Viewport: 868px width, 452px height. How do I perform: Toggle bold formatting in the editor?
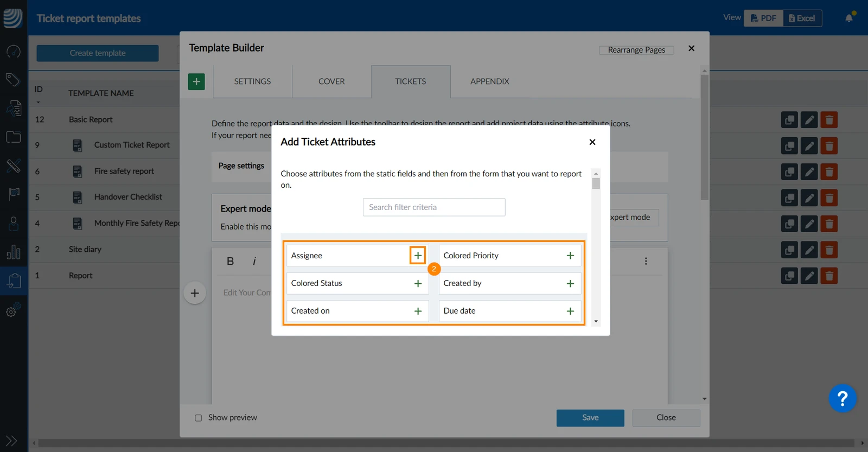pos(231,261)
